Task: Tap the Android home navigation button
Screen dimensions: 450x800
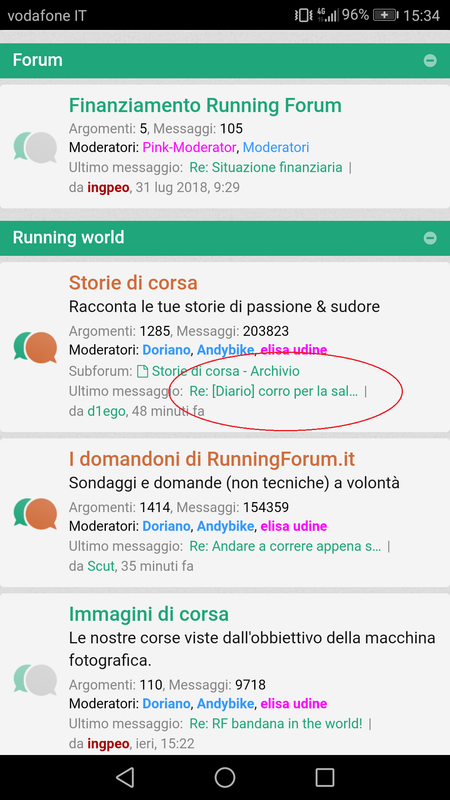Action: coord(225,777)
